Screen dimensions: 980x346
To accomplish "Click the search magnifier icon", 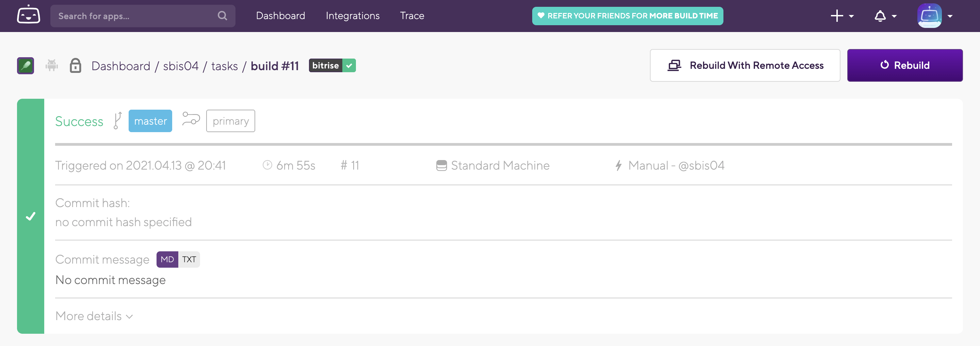I will click(222, 16).
